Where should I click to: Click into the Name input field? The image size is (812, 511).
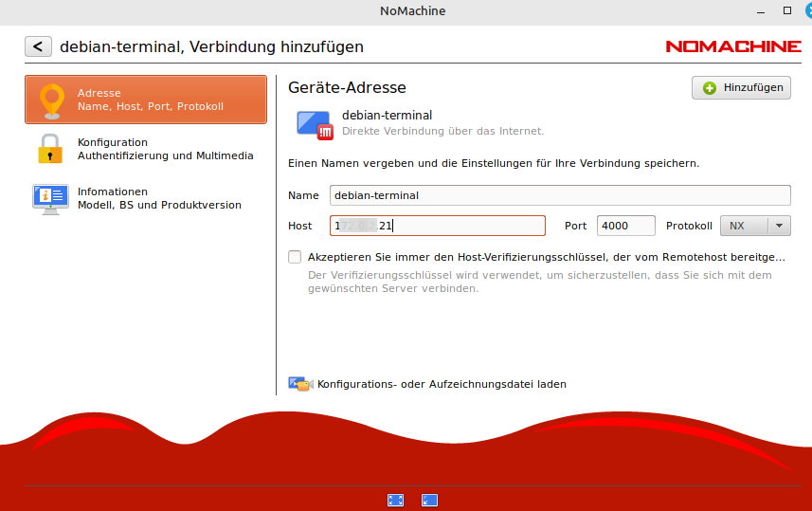coord(559,195)
